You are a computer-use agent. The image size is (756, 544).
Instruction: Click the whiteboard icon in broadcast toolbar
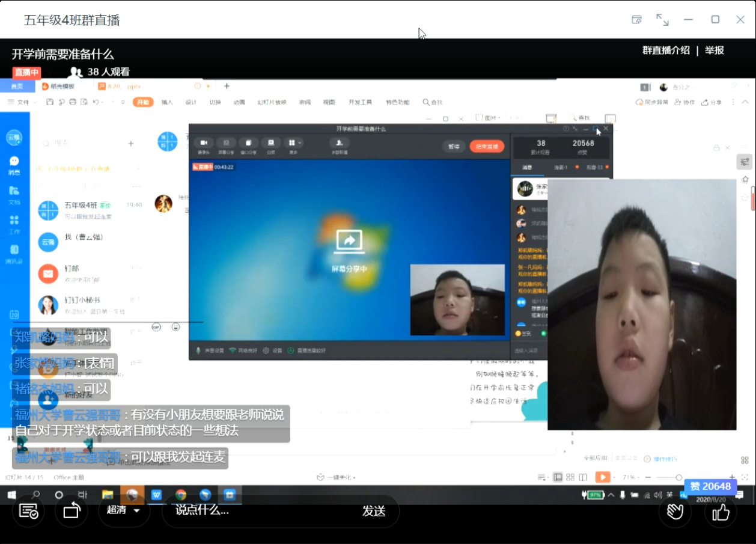[x=270, y=144]
